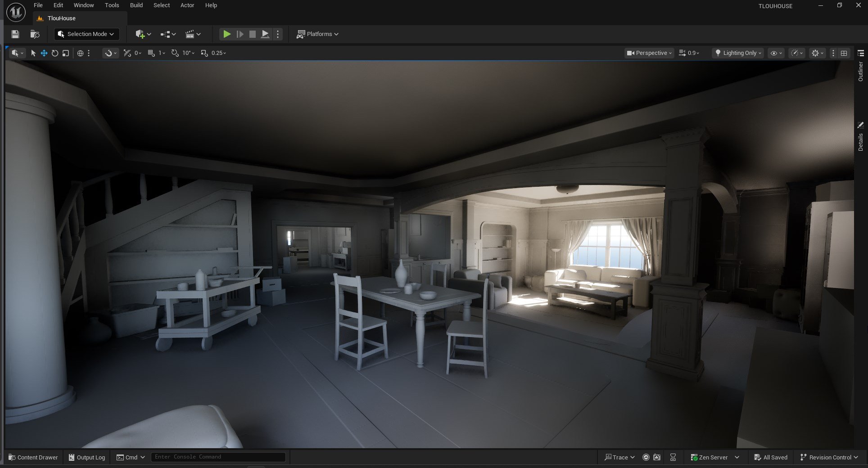Save the current level with disk icon

pyautogui.click(x=15, y=34)
